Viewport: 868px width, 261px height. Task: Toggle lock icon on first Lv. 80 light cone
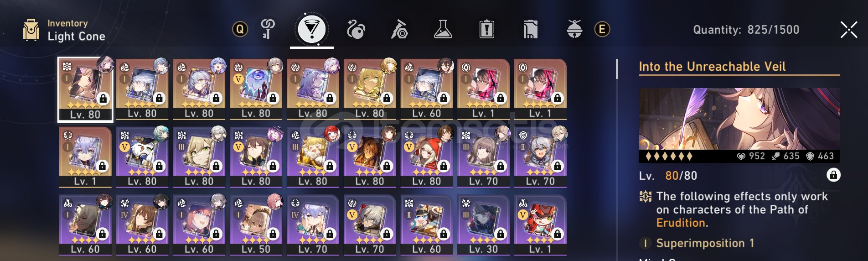(103, 99)
